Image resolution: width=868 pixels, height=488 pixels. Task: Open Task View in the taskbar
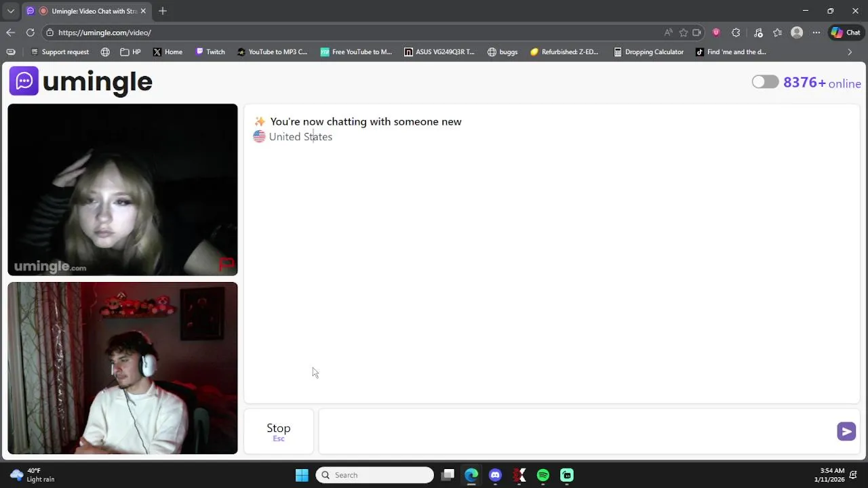tap(448, 475)
